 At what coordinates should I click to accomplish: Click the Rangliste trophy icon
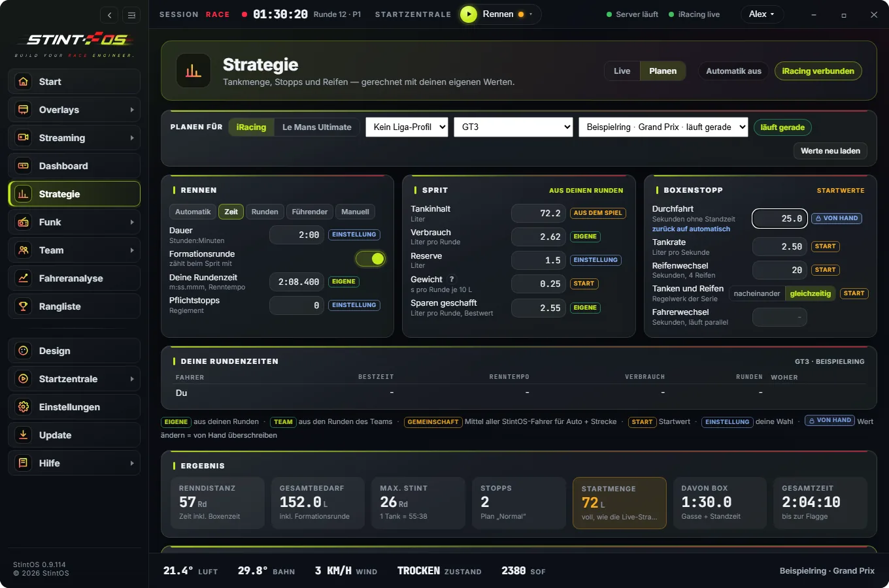point(24,306)
